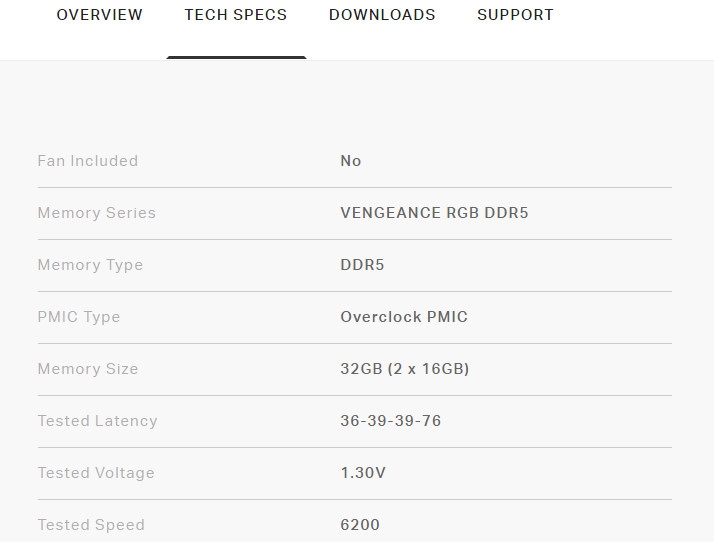Image resolution: width=714 pixels, height=542 pixels.
Task: Click the Memory Series label
Action: coord(96,213)
